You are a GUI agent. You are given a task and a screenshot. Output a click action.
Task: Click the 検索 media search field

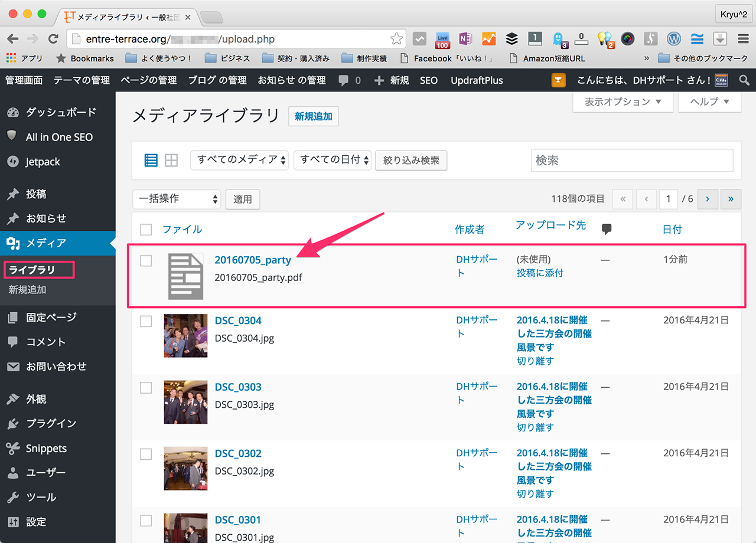click(632, 161)
